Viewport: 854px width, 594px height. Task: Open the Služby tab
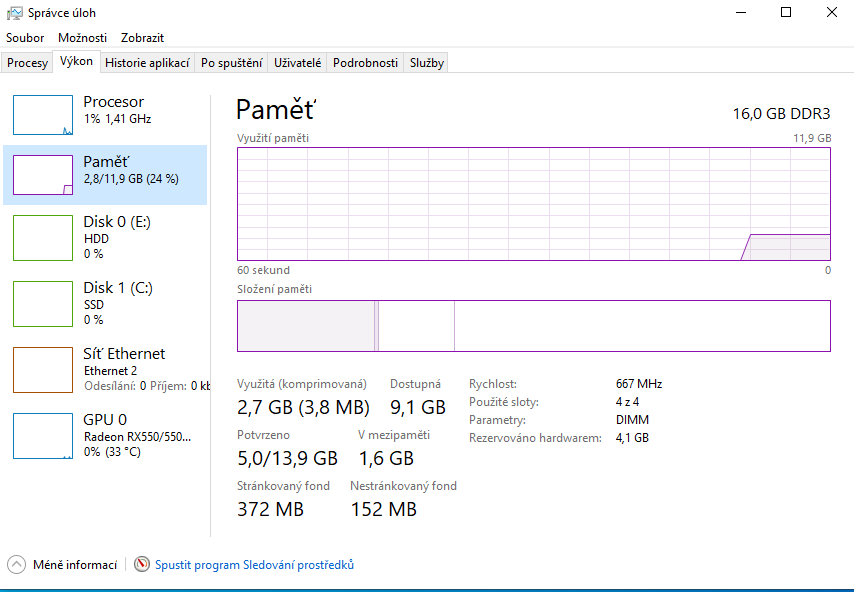[x=427, y=63]
